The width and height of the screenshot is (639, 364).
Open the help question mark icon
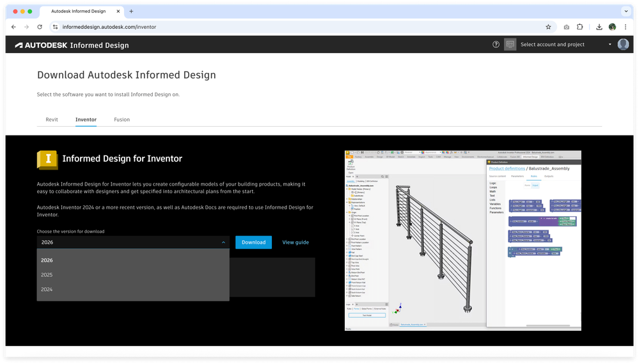tap(496, 44)
